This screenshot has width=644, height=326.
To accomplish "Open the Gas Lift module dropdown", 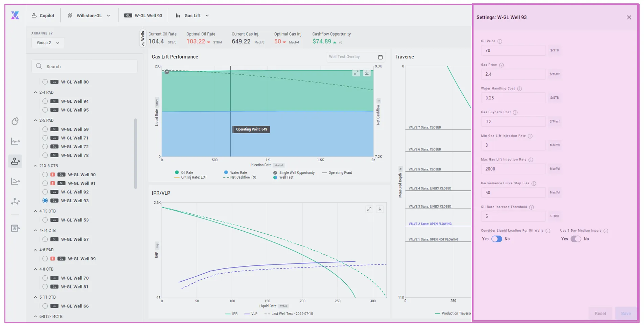I will tap(192, 16).
